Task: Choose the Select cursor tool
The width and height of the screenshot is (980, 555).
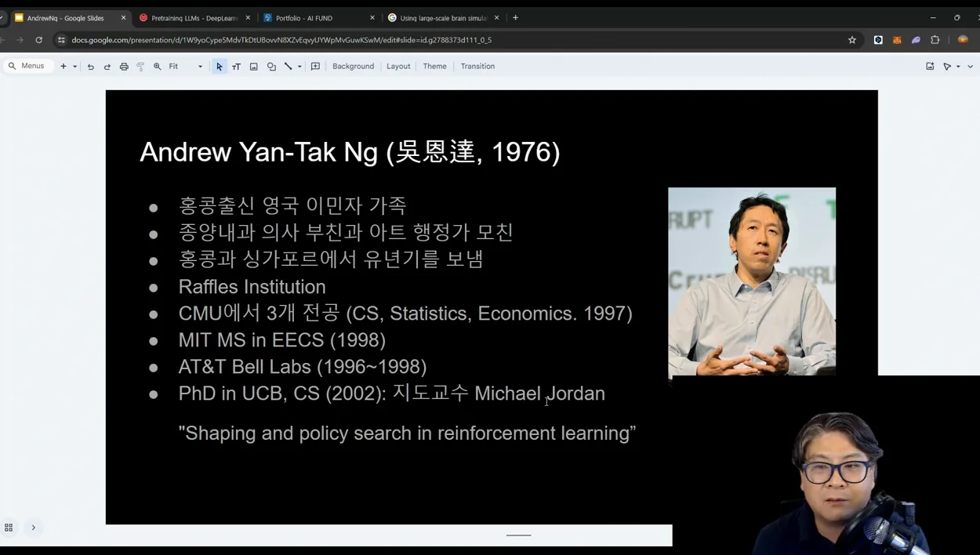Action: click(220, 67)
